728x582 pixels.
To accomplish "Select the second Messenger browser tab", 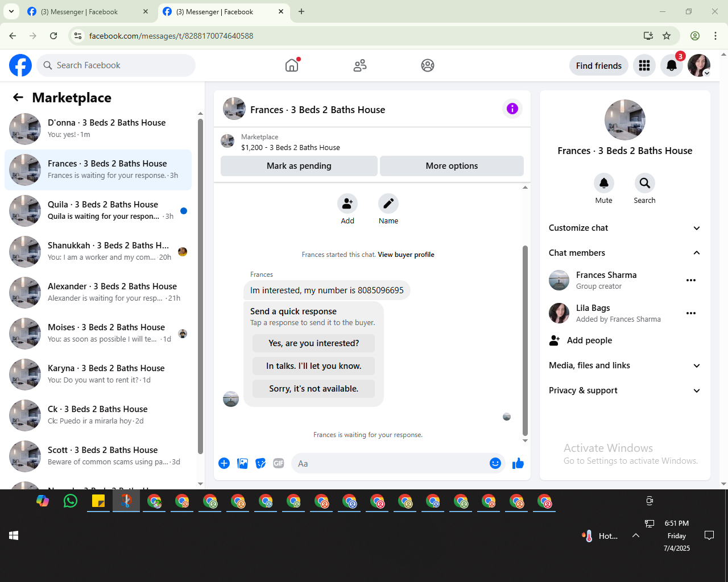I will [x=224, y=11].
